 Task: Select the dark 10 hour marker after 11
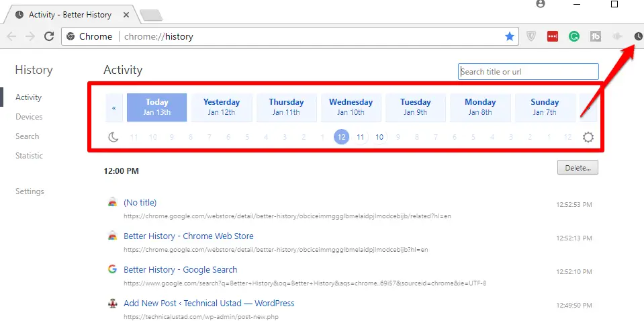coord(379,137)
